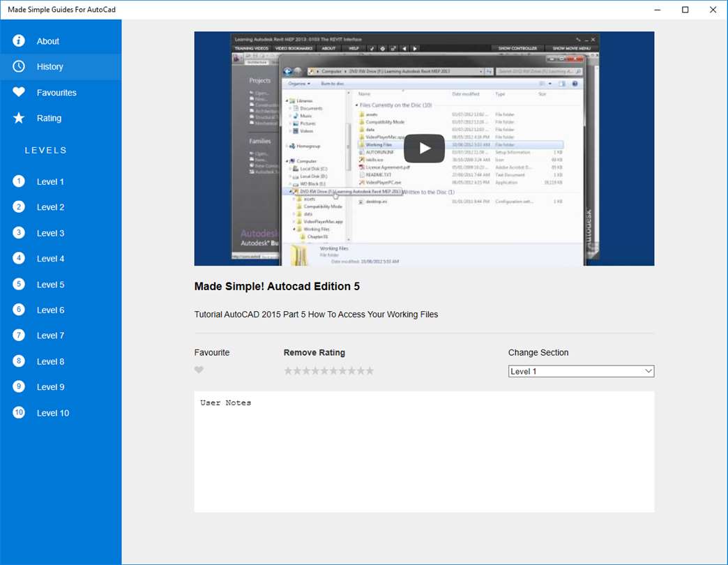Click the Favourites heart icon in sidebar

pyautogui.click(x=19, y=92)
